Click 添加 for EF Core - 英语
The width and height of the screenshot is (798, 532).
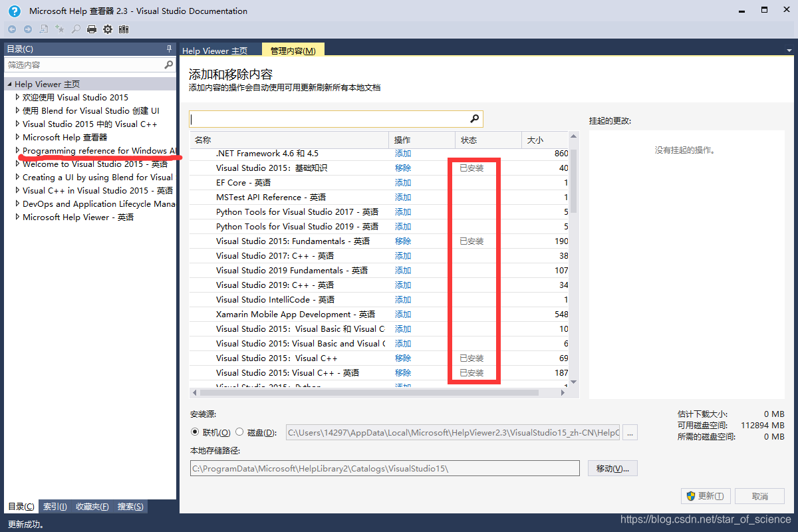pyautogui.click(x=403, y=182)
